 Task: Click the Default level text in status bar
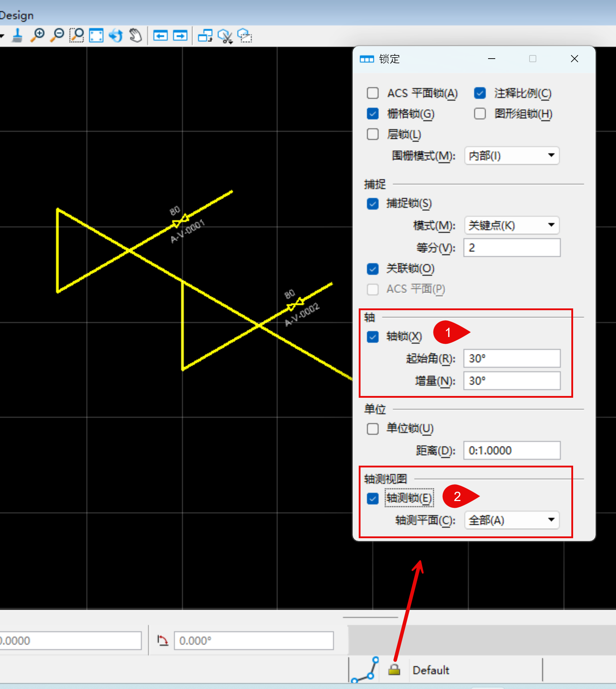click(431, 670)
